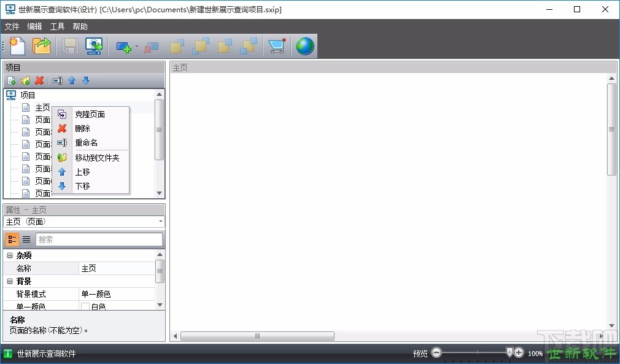The height and width of the screenshot is (364, 620).
Task: Click properties grid scroll up arrow
Action: click(160, 255)
